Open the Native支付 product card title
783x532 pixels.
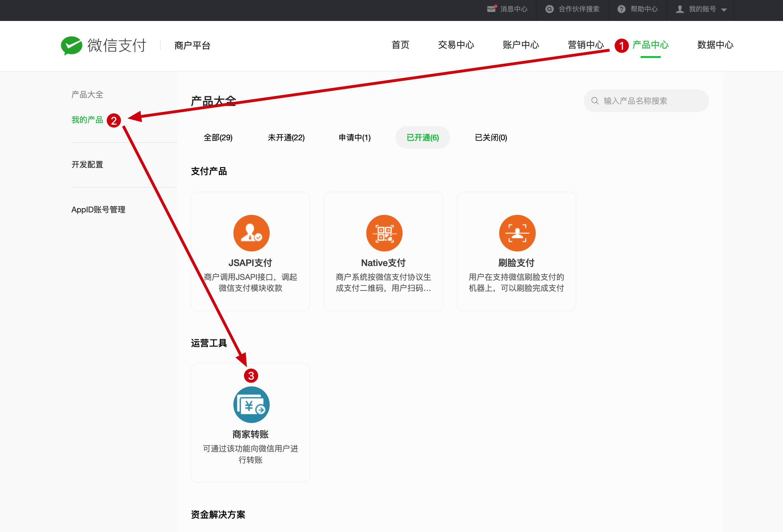pos(383,263)
